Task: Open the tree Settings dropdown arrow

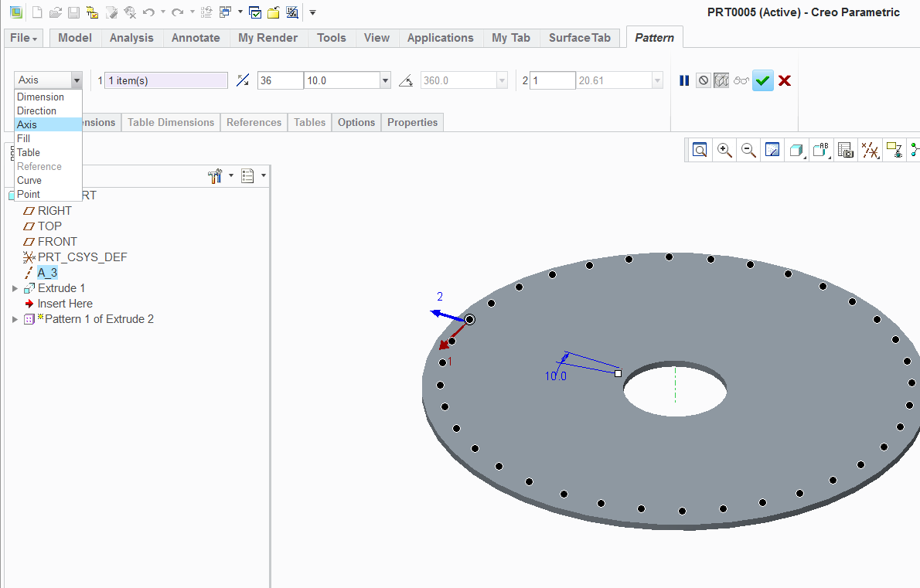Action: click(231, 175)
